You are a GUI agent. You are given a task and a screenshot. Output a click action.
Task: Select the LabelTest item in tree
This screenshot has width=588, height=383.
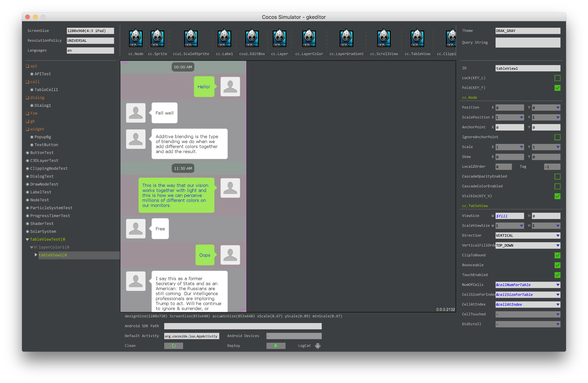(x=41, y=192)
